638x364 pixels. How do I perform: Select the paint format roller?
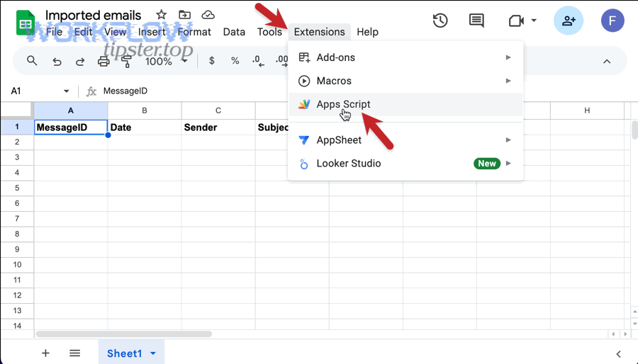(127, 62)
